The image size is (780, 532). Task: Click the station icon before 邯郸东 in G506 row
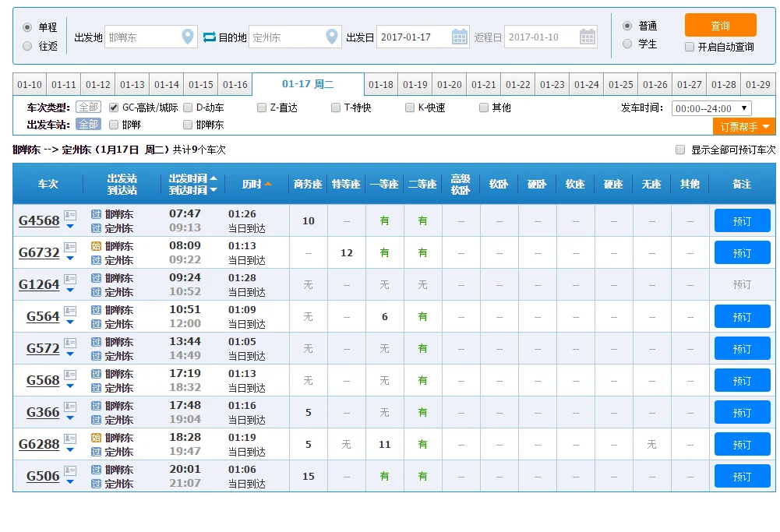96,470
